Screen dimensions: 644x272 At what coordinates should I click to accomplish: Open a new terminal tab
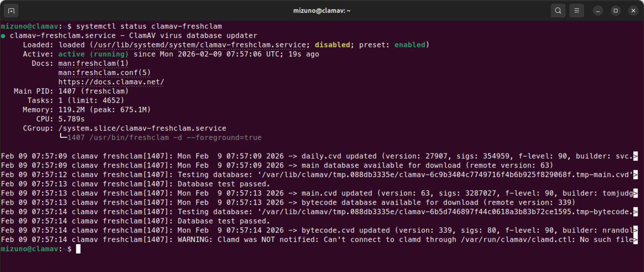[11, 11]
